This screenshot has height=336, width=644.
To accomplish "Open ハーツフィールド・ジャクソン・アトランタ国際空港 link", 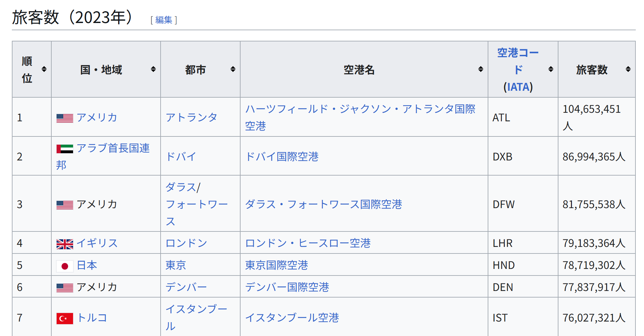I will 360,117.
